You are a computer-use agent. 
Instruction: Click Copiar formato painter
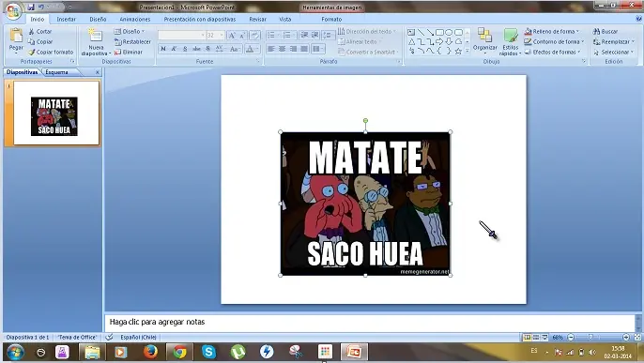pyautogui.click(x=51, y=53)
